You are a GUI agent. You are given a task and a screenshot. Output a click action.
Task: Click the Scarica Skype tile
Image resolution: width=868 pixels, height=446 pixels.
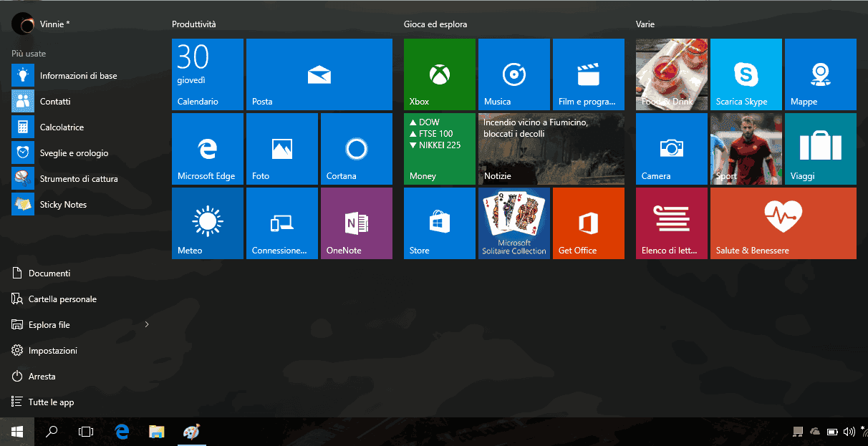click(x=746, y=74)
